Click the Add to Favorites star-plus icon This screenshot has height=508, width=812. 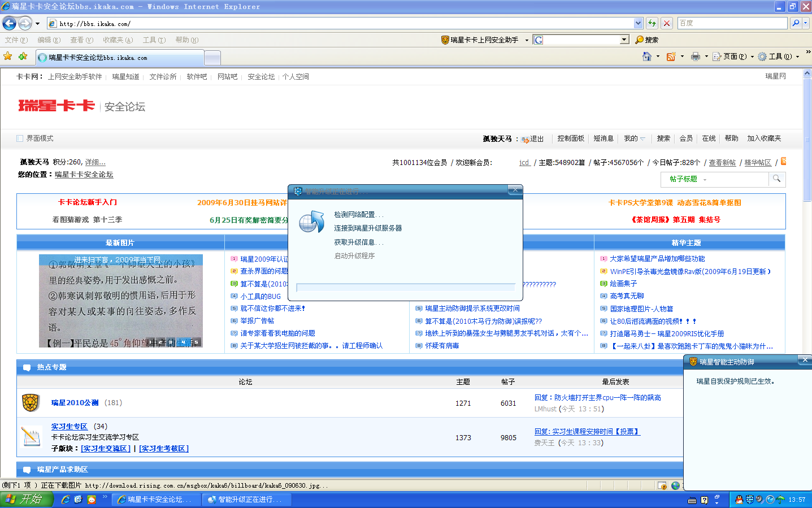coord(23,57)
